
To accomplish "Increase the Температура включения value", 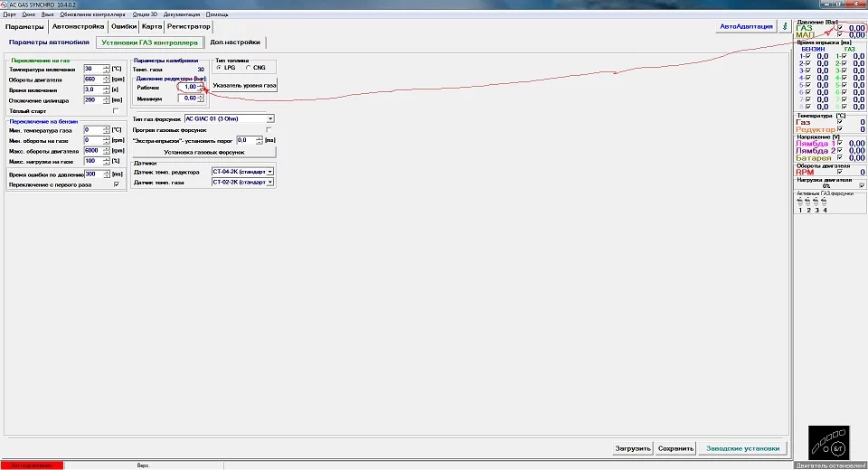I will point(107,67).
